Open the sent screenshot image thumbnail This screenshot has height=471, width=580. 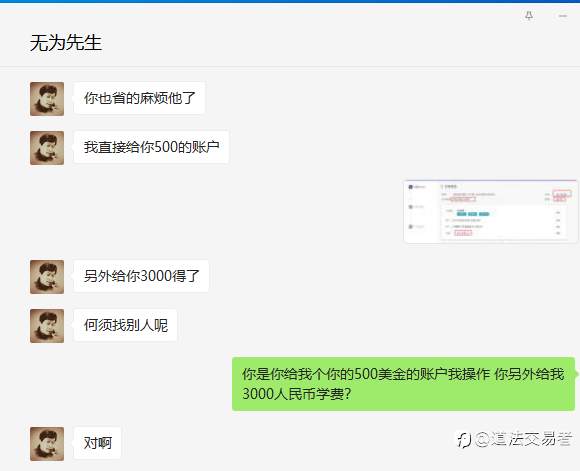490,211
